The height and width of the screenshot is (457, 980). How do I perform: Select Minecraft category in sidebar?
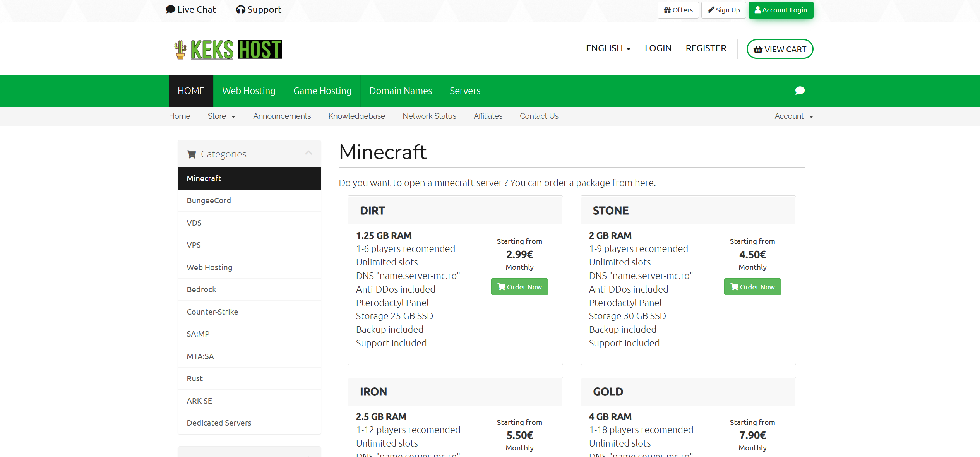pyautogui.click(x=249, y=178)
